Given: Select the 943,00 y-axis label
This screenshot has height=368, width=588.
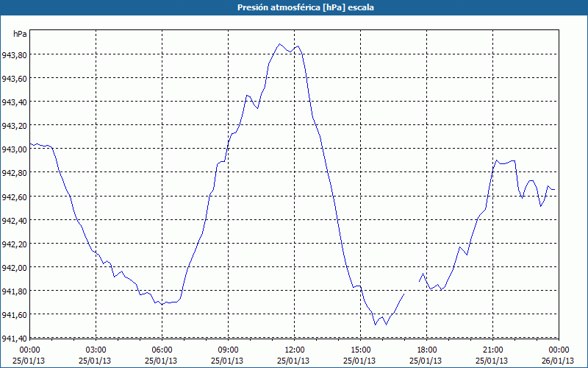Looking at the screenshot, I should pyautogui.click(x=14, y=149).
